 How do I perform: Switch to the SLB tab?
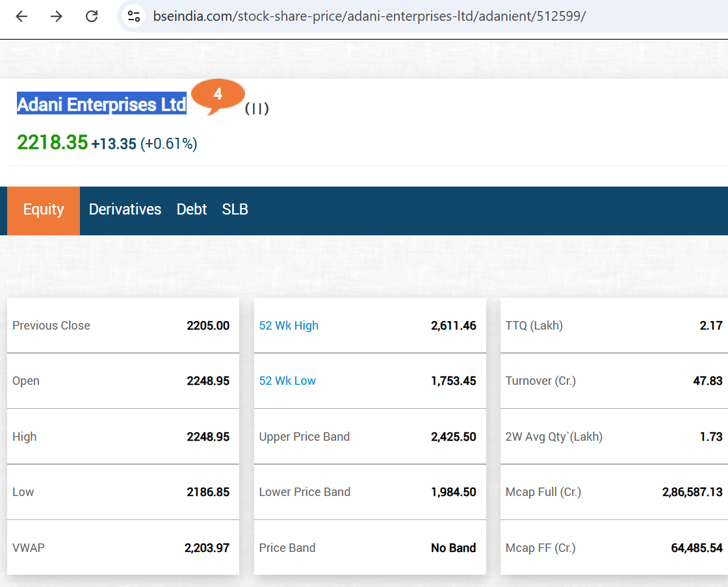235,209
